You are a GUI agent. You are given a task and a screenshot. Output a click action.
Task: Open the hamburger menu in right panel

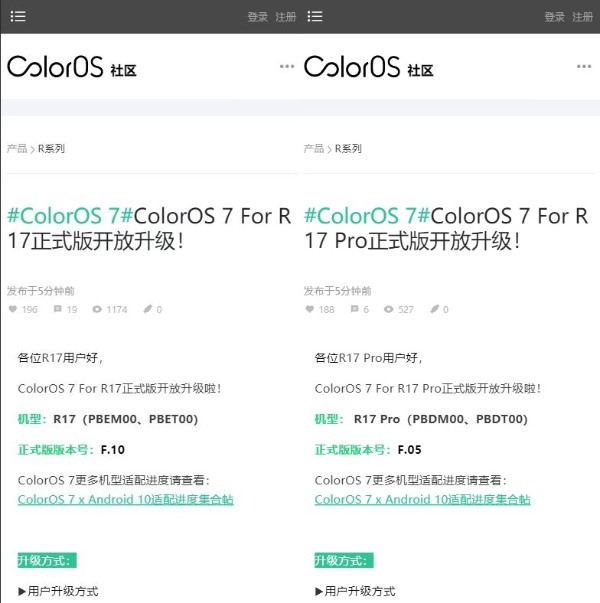tap(315, 17)
